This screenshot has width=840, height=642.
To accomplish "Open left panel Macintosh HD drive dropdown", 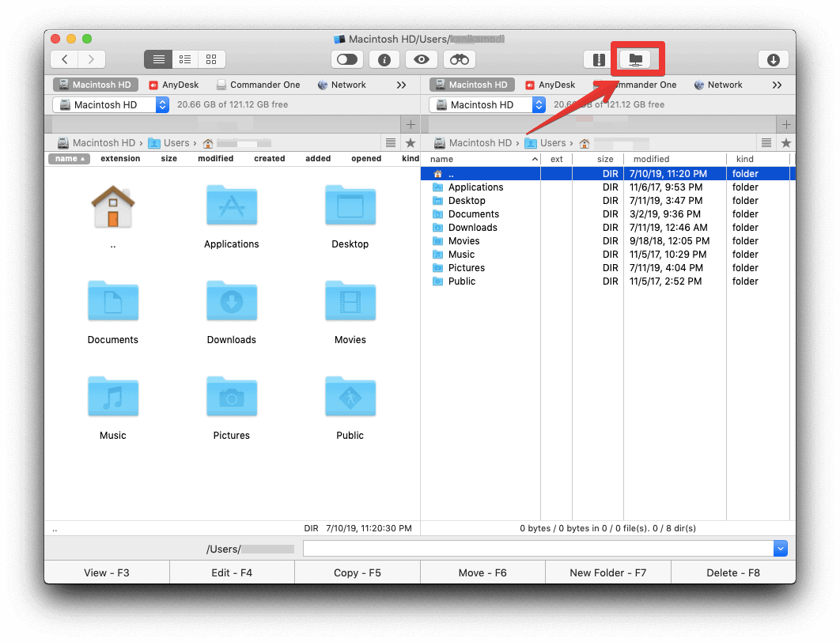I will pos(111,104).
